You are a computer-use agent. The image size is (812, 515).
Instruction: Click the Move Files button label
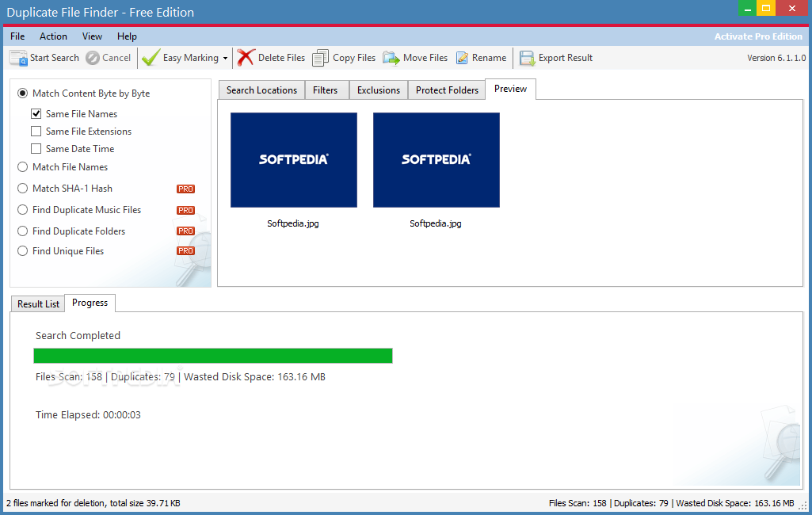(425, 58)
